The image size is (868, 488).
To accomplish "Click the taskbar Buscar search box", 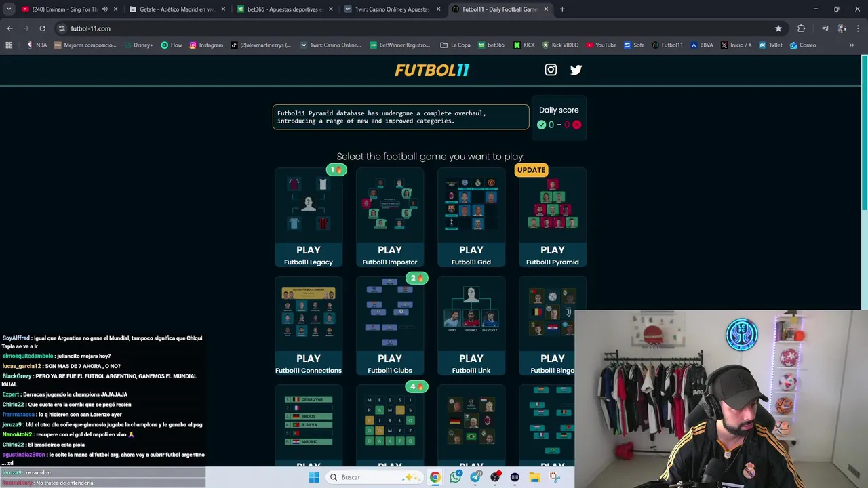I will (x=373, y=477).
